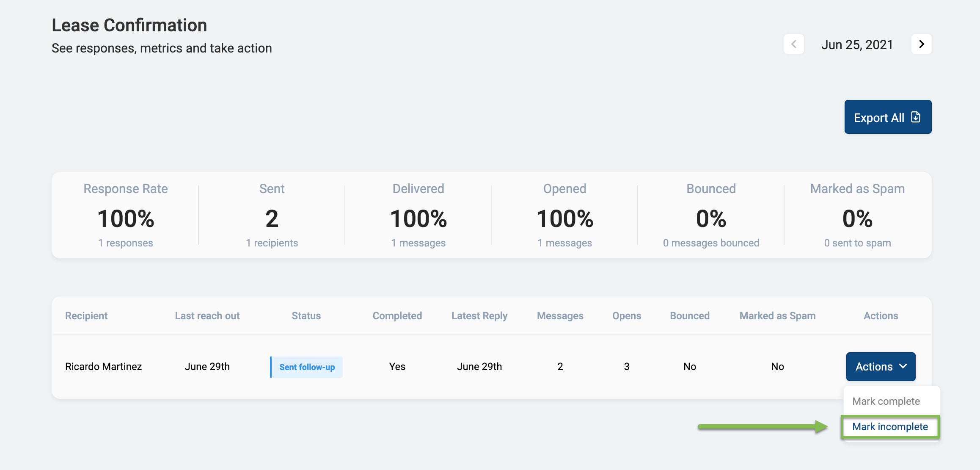Click the Opens column header
Image resolution: width=980 pixels, height=470 pixels.
tap(626, 316)
